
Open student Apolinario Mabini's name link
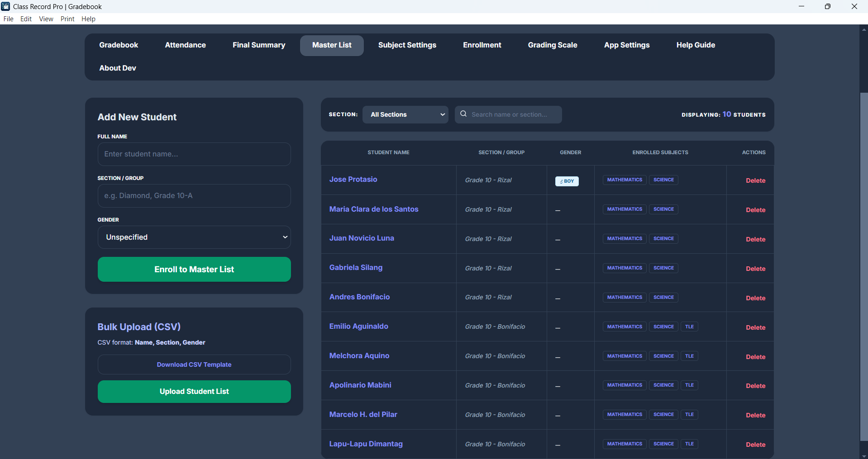360,385
